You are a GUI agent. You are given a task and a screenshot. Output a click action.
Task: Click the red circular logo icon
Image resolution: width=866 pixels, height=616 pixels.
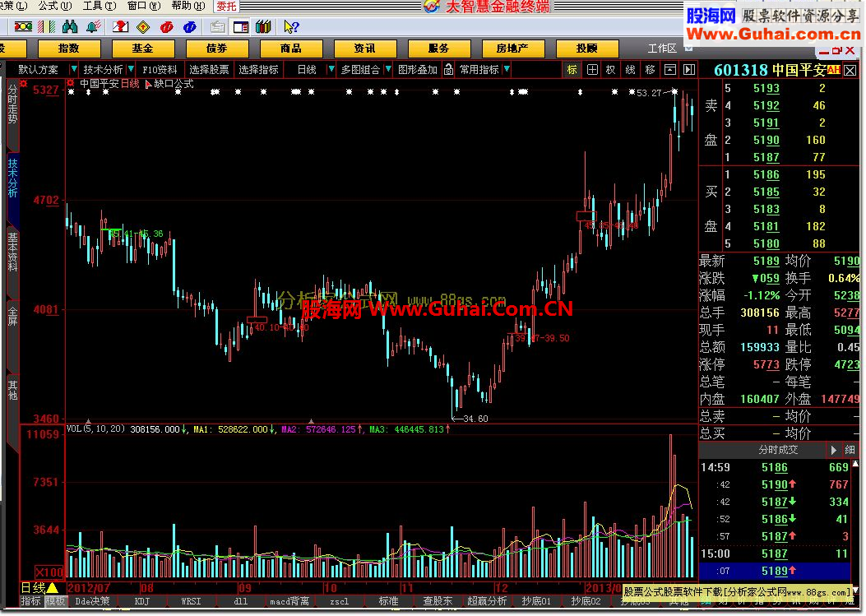pyautogui.click(x=166, y=26)
